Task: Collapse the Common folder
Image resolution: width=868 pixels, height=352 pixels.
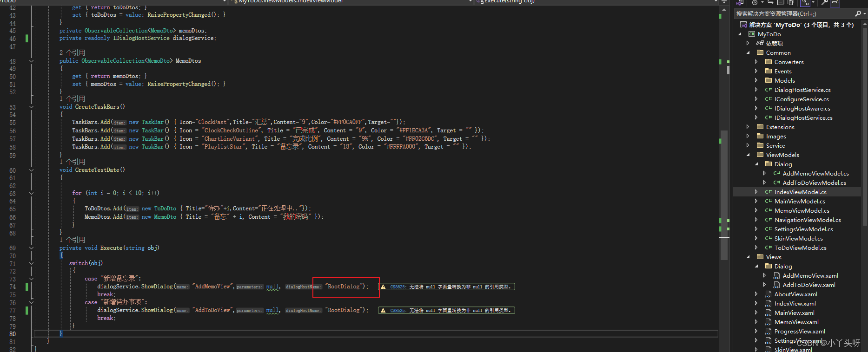Action: pyautogui.click(x=748, y=52)
